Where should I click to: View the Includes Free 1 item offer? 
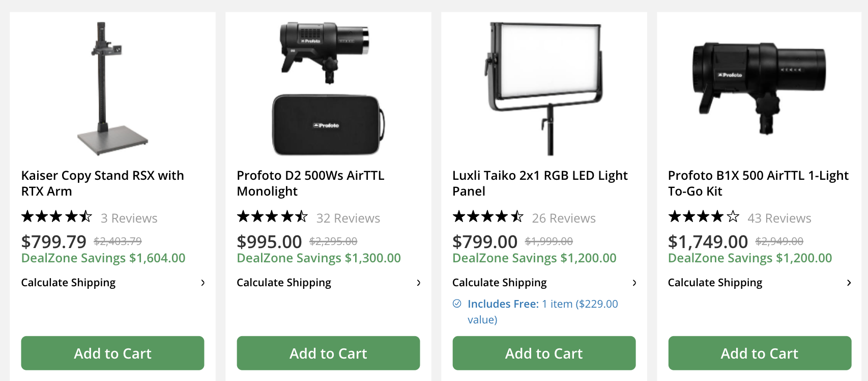(542, 304)
